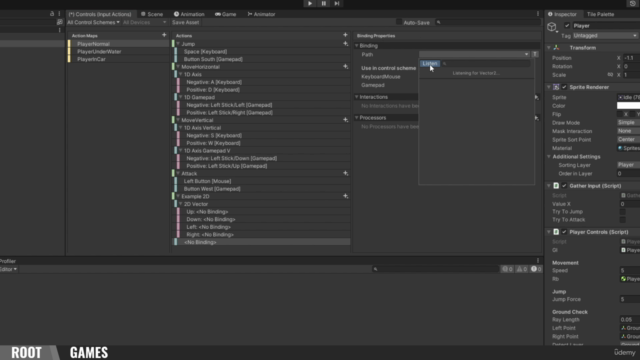Switch to the Game tab
The image size is (640, 360).
click(x=226, y=14)
